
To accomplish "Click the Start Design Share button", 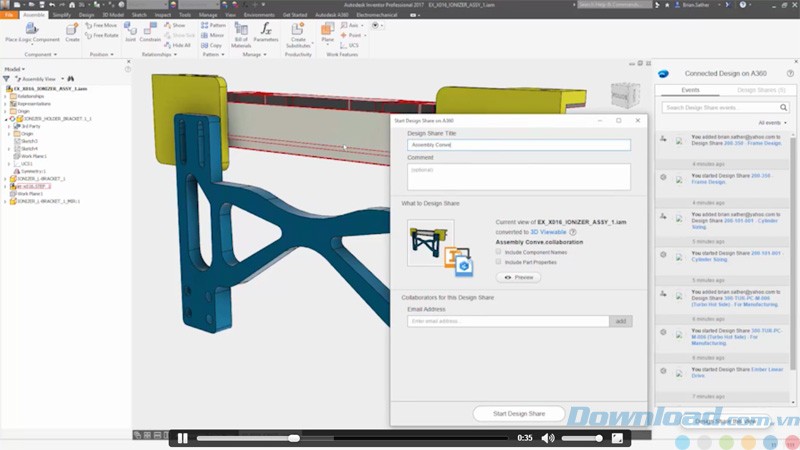I will click(518, 413).
